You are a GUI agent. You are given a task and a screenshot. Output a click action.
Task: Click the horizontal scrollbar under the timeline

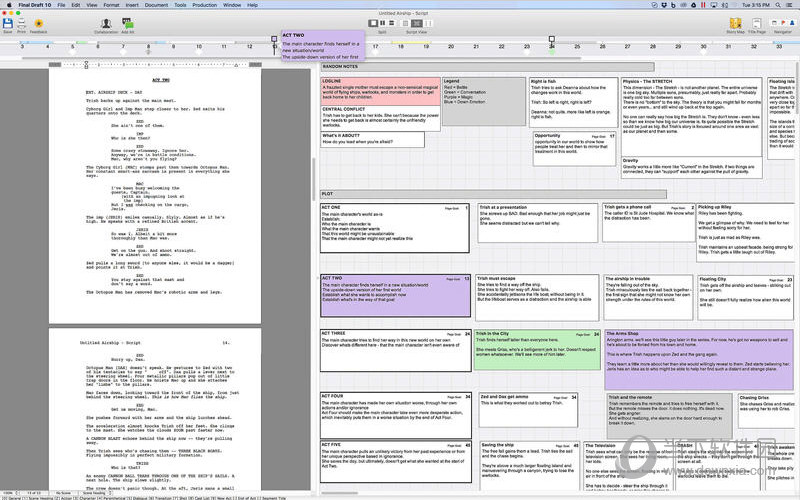pos(301,58)
